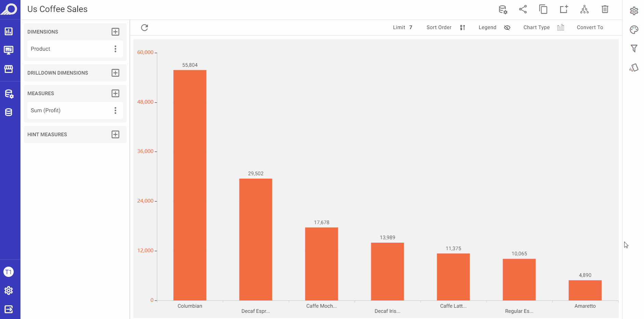Open the color palette icon on right panel
The height and width of the screenshot is (319, 644).
tap(634, 30)
